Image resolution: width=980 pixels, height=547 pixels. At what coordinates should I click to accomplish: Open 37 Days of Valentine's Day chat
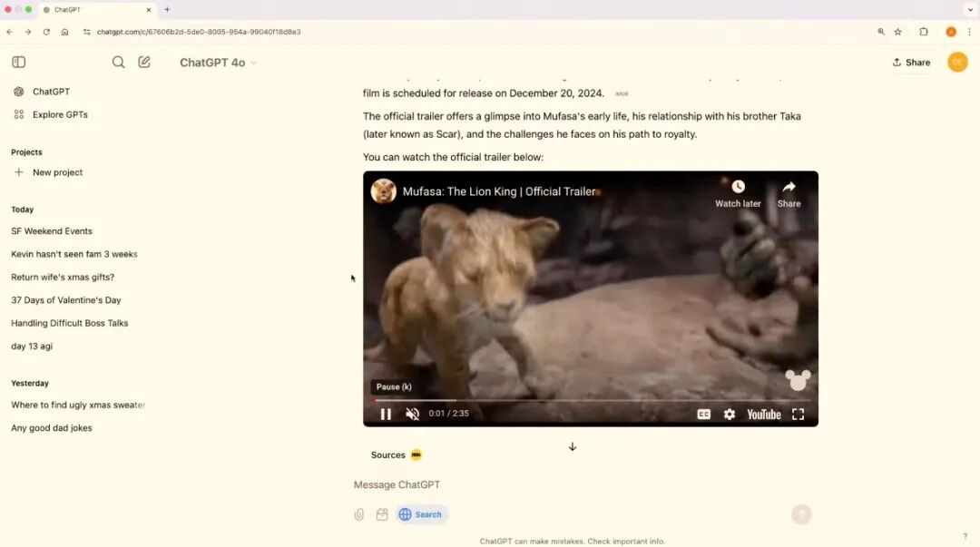(65, 300)
